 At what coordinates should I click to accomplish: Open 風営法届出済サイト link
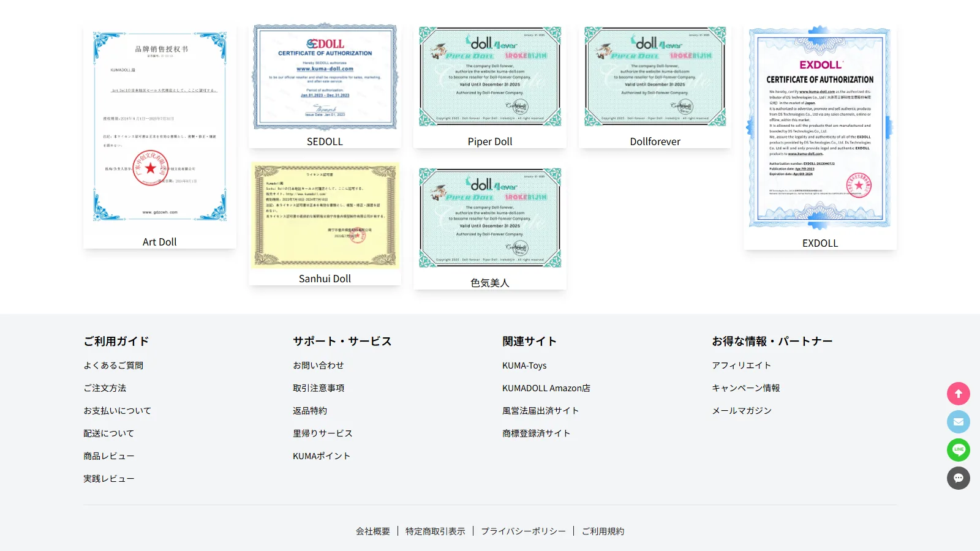pyautogui.click(x=541, y=411)
